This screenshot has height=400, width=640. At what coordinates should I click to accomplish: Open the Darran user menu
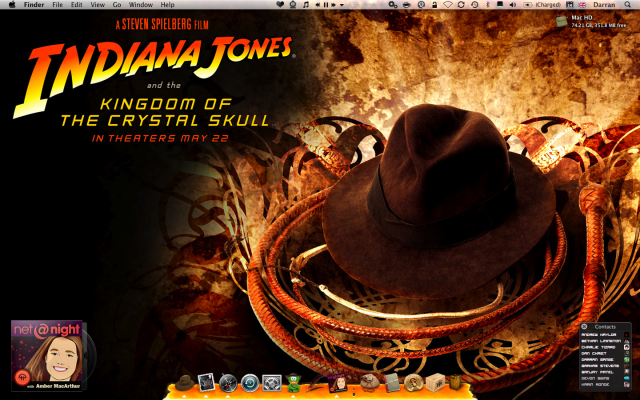point(604,5)
